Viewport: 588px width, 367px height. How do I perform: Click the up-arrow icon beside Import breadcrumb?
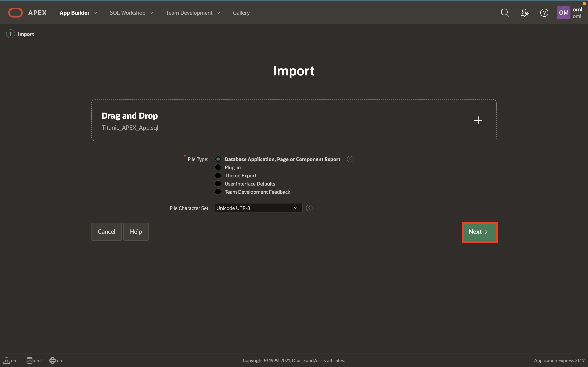coord(10,34)
